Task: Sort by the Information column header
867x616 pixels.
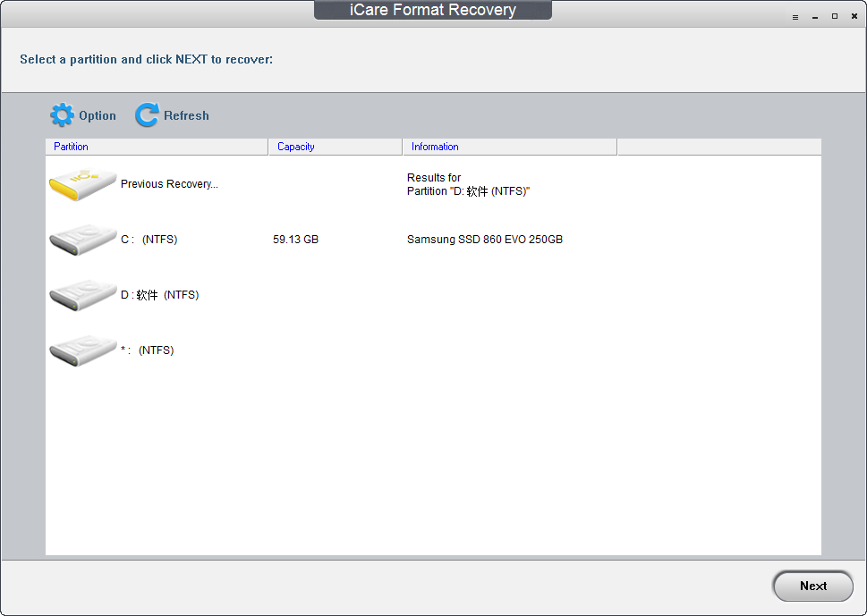Action: tap(510, 147)
